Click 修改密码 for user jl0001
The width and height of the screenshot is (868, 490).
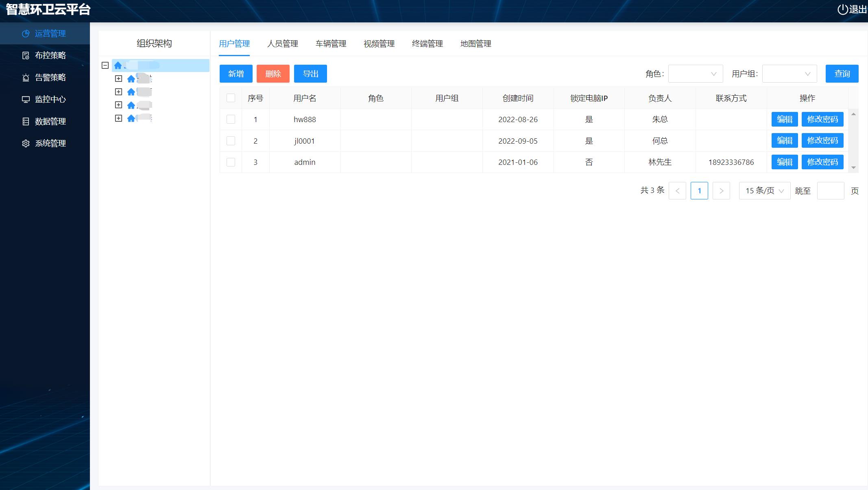pyautogui.click(x=822, y=140)
